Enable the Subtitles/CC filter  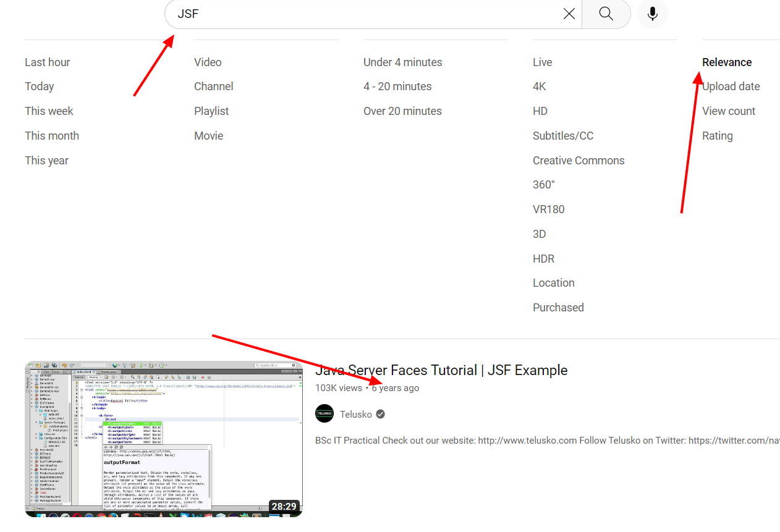pos(563,136)
